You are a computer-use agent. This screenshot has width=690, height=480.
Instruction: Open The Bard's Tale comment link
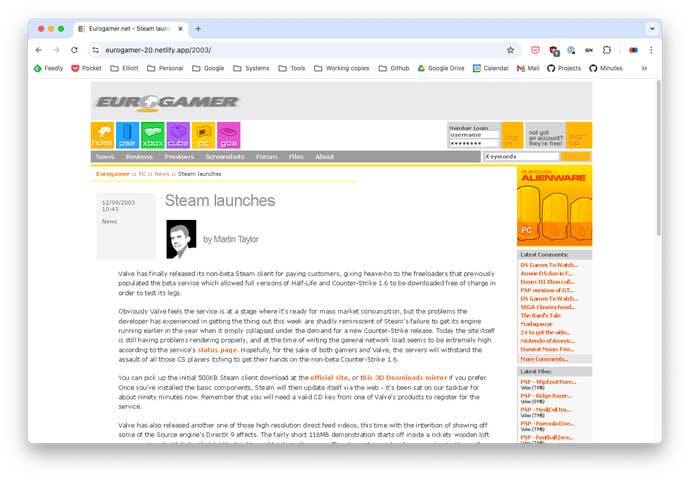tap(541, 316)
